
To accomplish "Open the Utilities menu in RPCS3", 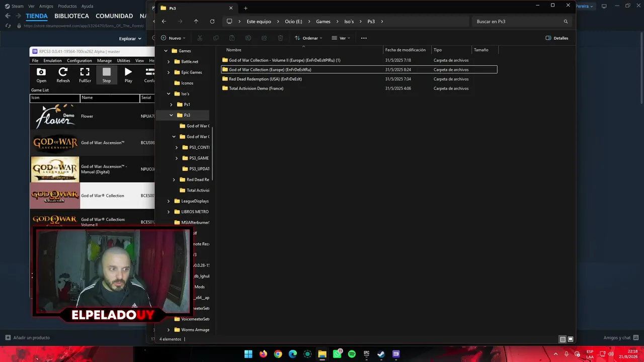I will pyautogui.click(x=123, y=61).
